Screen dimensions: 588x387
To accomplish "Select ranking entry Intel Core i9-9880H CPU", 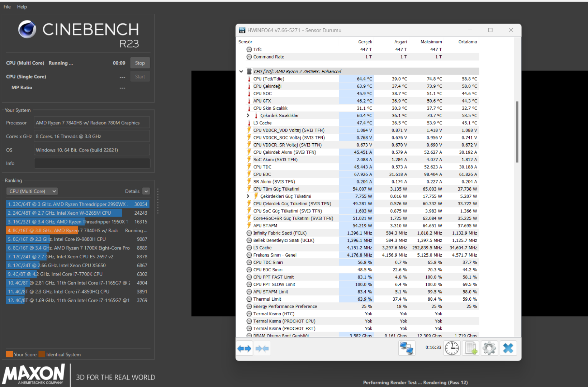I will 77,239.
